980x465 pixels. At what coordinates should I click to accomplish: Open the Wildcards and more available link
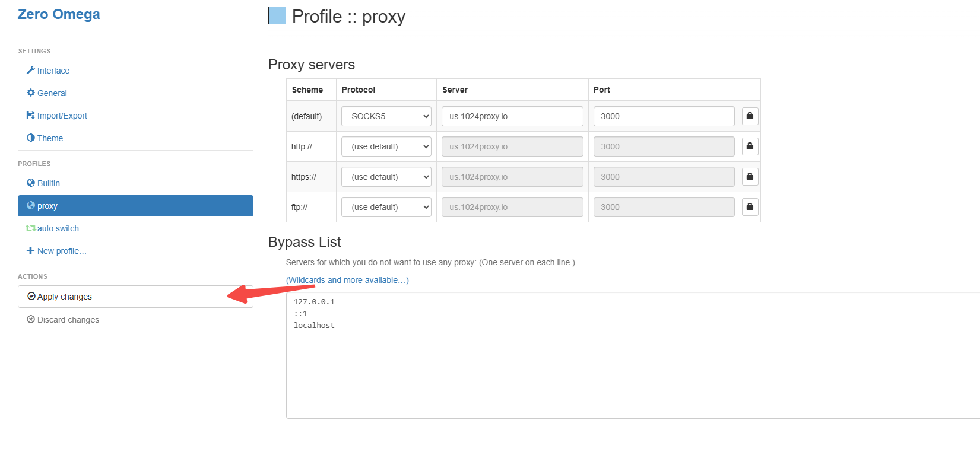point(347,280)
